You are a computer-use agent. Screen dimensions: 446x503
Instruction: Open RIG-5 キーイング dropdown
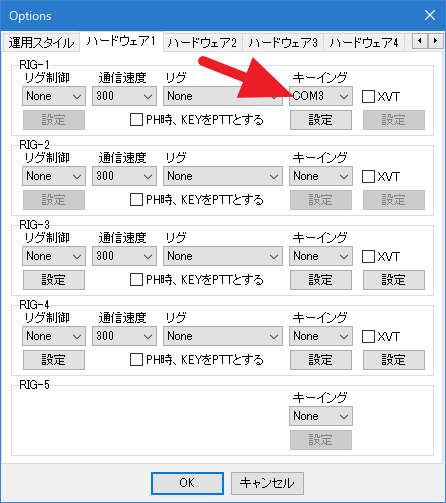[321, 416]
